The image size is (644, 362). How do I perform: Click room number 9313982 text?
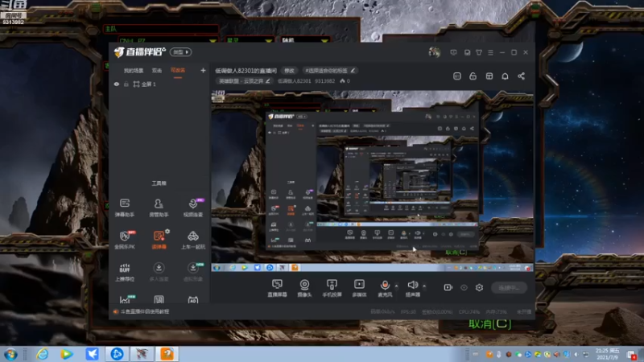[325, 81]
